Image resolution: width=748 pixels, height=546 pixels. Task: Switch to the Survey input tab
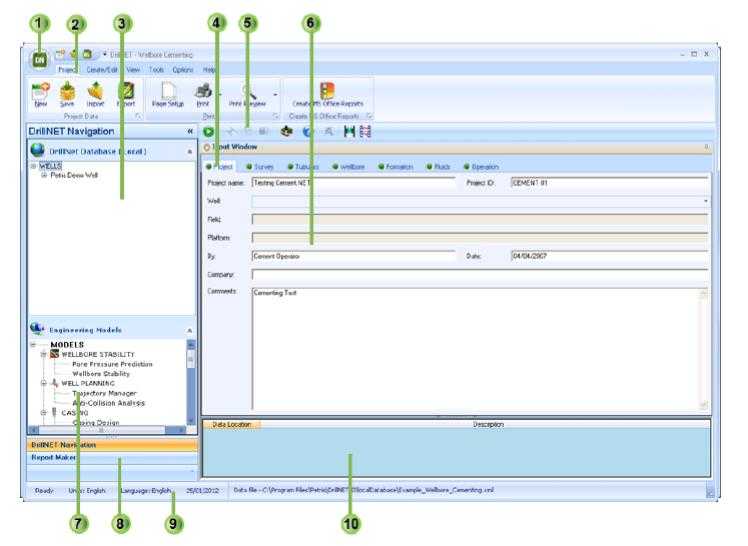(260, 167)
